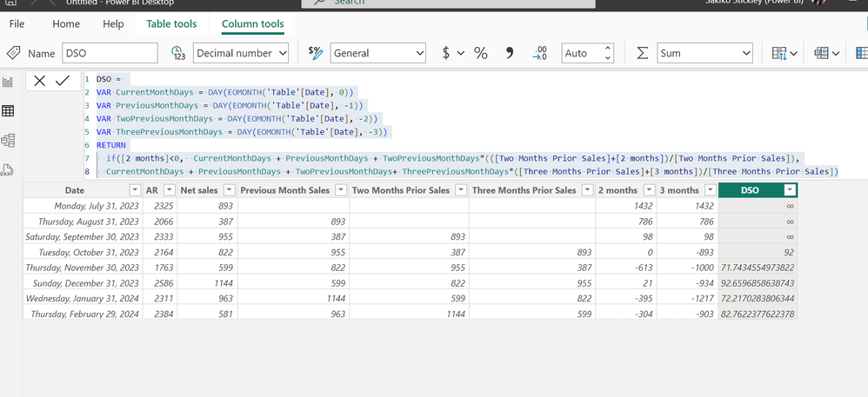This screenshot has width=868, height=397.
Task: Select the Previous Month Sales column header
Action: [285, 190]
